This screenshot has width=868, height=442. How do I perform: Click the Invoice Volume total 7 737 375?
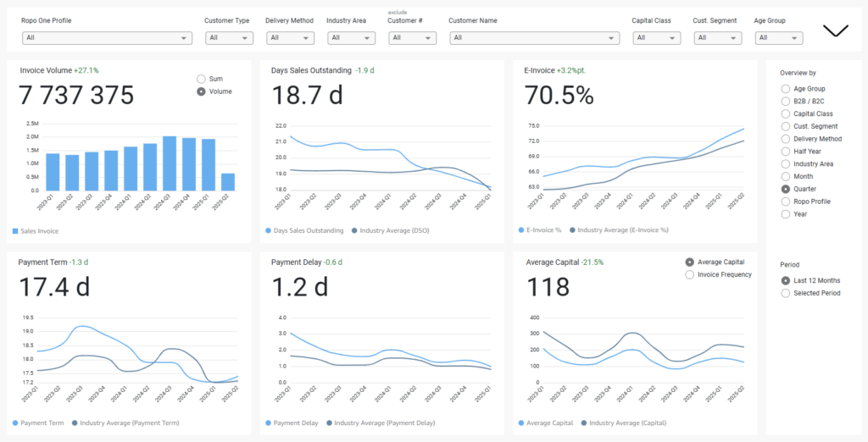point(77,96)
